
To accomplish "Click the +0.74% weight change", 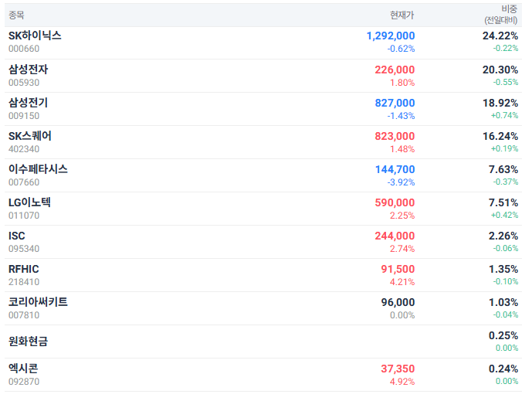I will pyautogui.click(x=505, y=115).
